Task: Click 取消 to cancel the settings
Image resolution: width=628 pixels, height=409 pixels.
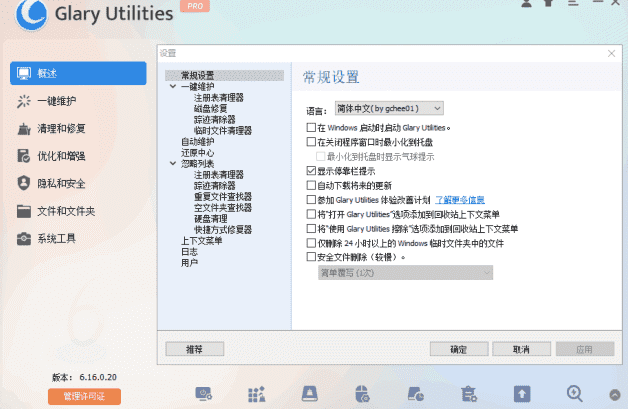Action: pyautogui.click(x=521, y=349)
